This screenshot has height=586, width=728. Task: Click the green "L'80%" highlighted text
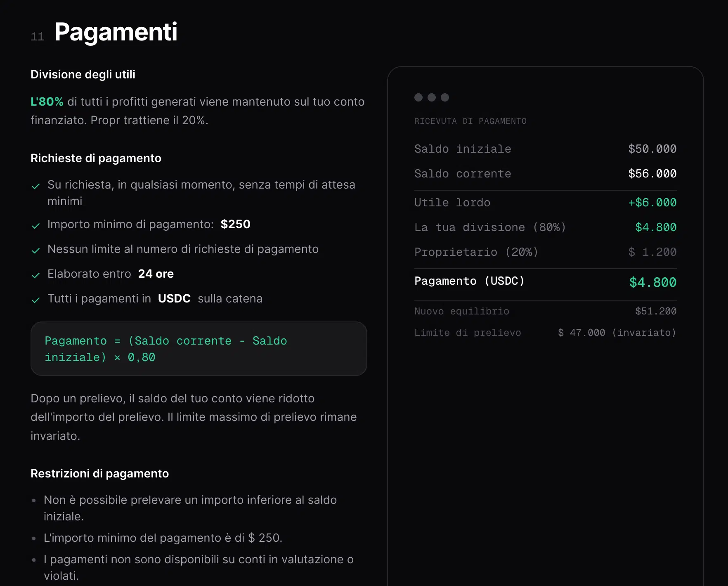pyautogui.click(x=47, y=102)
